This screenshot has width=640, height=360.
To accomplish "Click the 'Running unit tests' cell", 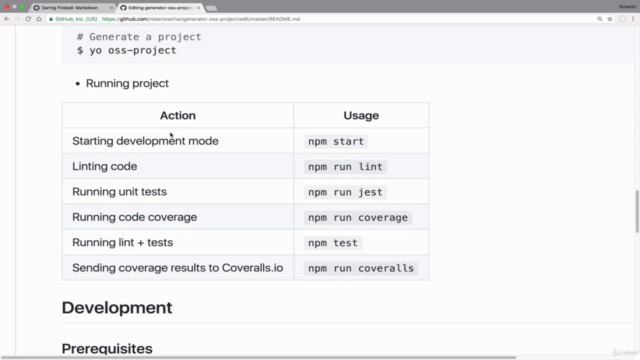I will (x=178, y=191).
